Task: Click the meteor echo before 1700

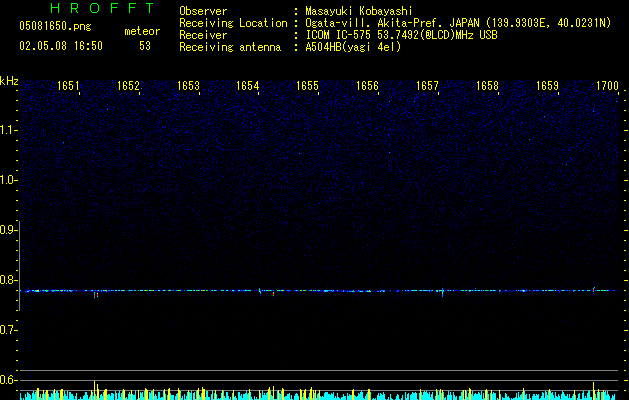Action: click(594, 290)
